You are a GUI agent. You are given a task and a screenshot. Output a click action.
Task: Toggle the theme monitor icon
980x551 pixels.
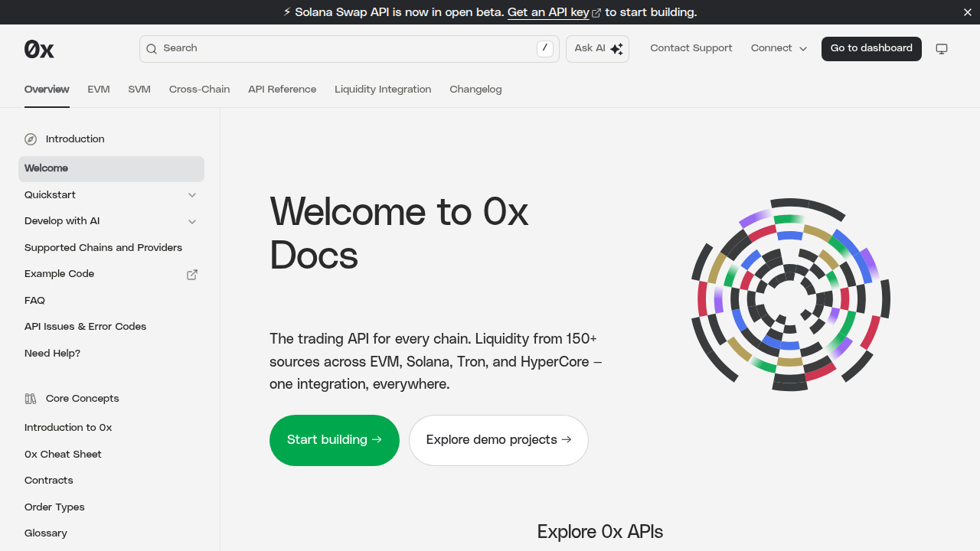(x=942, y=49)
